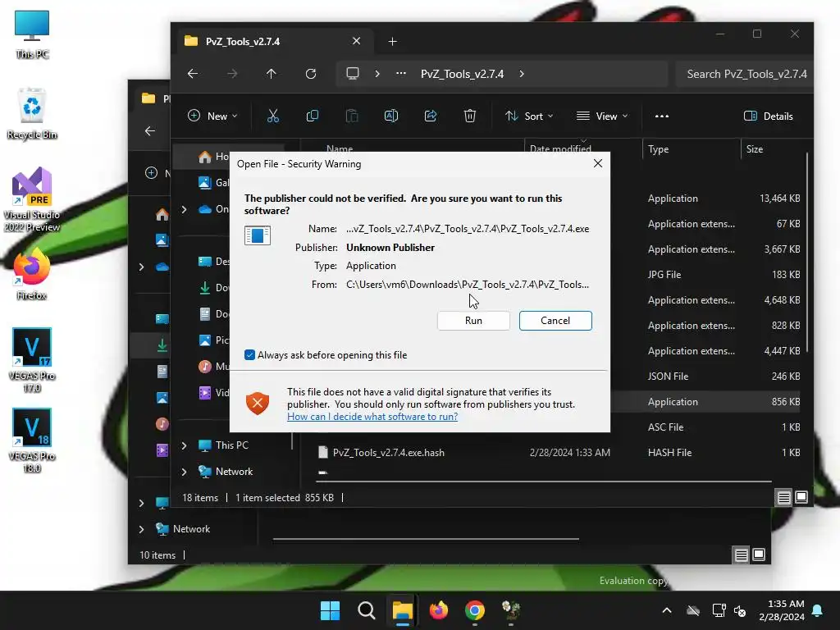This screenshot has height=630, width=840.
Task: Go back with the back arrow in front Explorer window
Action: point(193,73)
